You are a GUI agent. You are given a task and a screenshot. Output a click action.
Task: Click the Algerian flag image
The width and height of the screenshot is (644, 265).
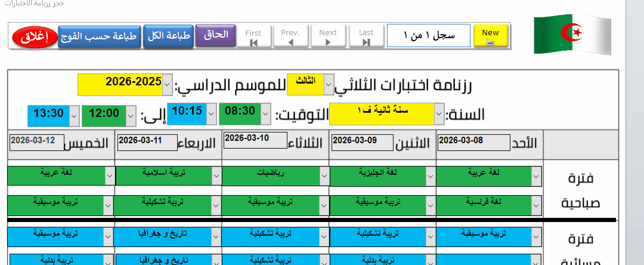tap(572, 35)
